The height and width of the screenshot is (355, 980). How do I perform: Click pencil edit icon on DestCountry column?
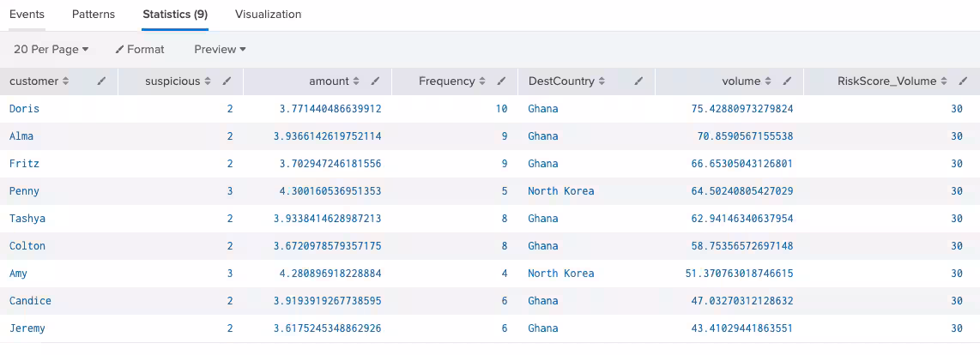(x=638, y=81)
